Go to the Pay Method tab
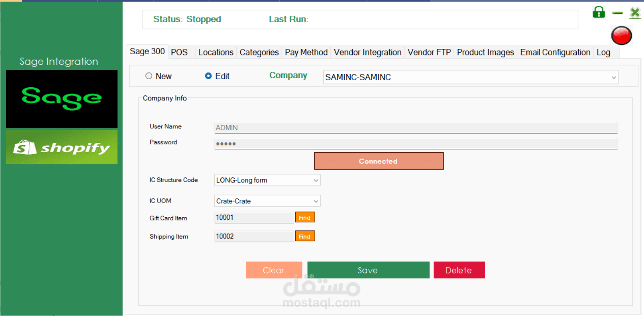644x316 pixels. (x=306, y=52)
